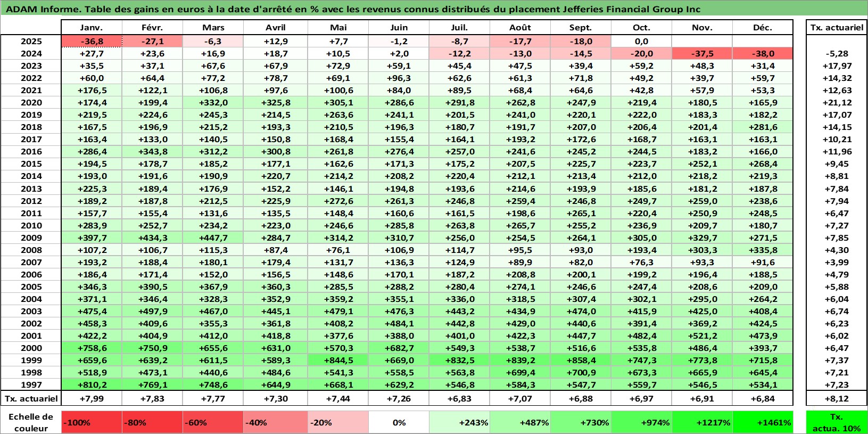Select the +343,8 cell in 2016
Image resolution: width=868 pixels, height=434 pixels.
click(x=153, y=152)
